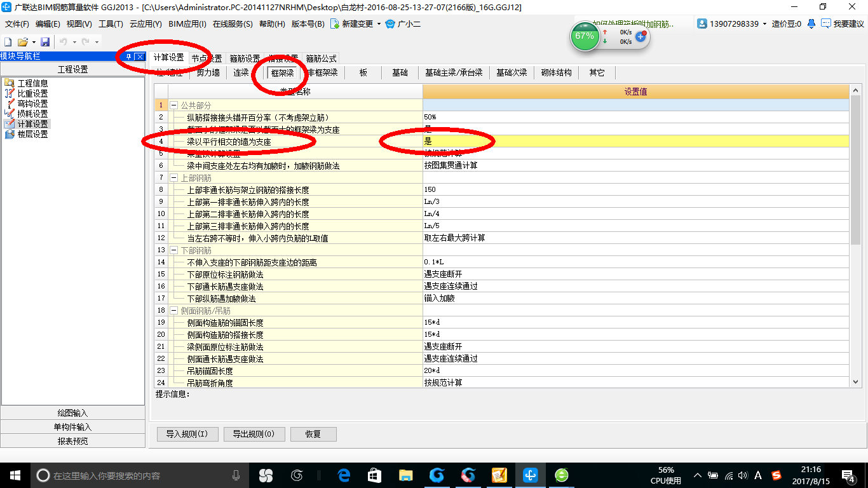
Task: Select 计算设置 in navigation tree
Action: (x=32, y=124)
